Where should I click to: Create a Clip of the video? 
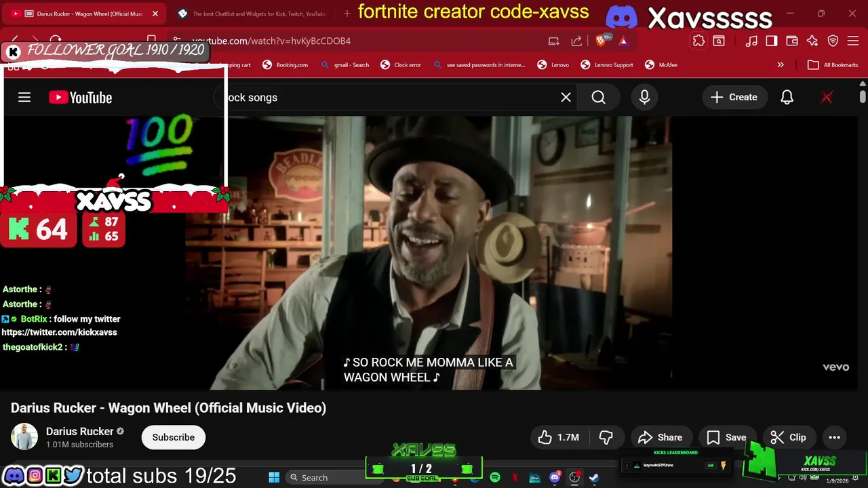point(789,438)
